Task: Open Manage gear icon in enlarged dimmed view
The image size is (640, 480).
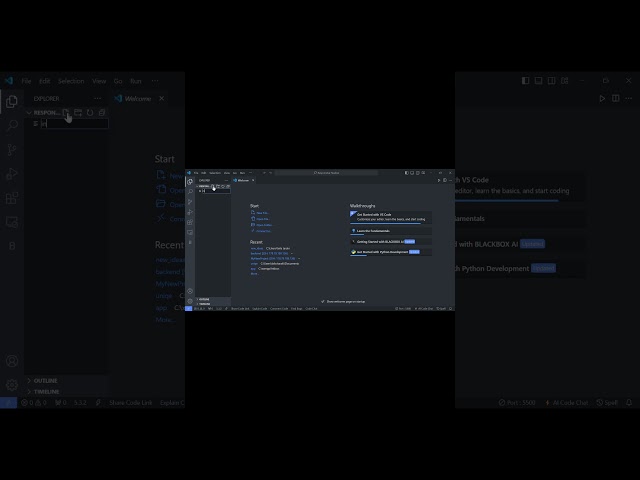Action: pyautogui.click(x=12, y=385)
